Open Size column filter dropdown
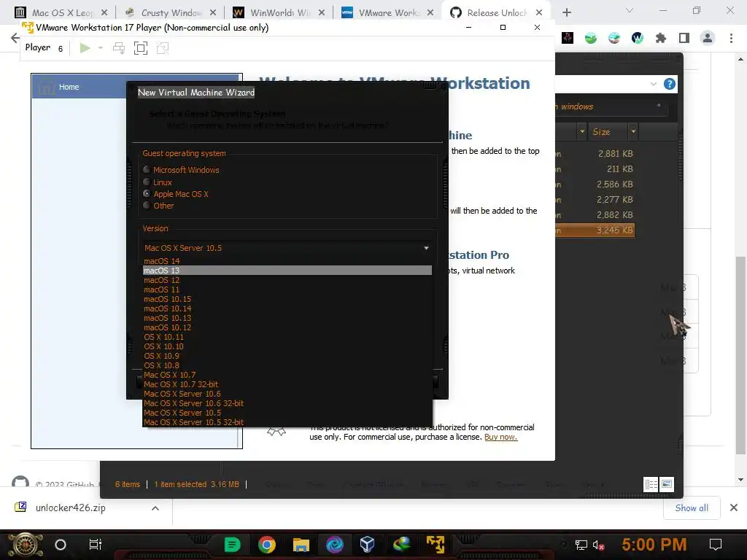The image size is (747, 560). [x=633, y=131]
